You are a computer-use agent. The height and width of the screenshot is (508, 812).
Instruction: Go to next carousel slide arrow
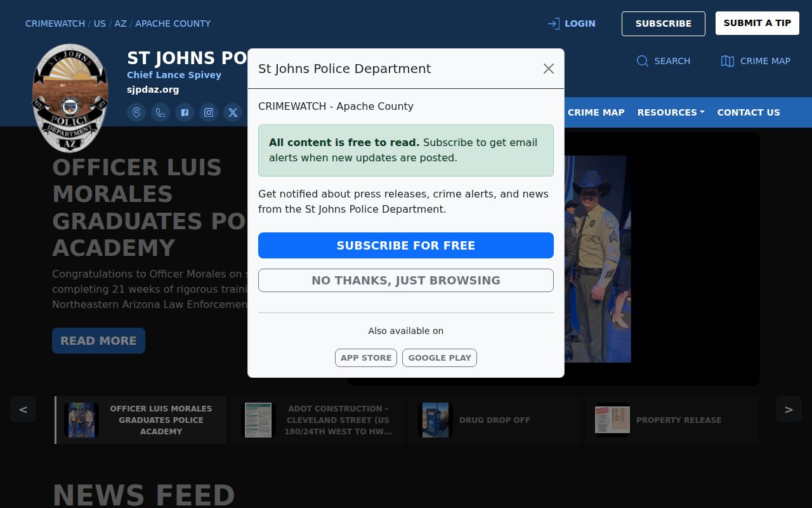point(789,410)
